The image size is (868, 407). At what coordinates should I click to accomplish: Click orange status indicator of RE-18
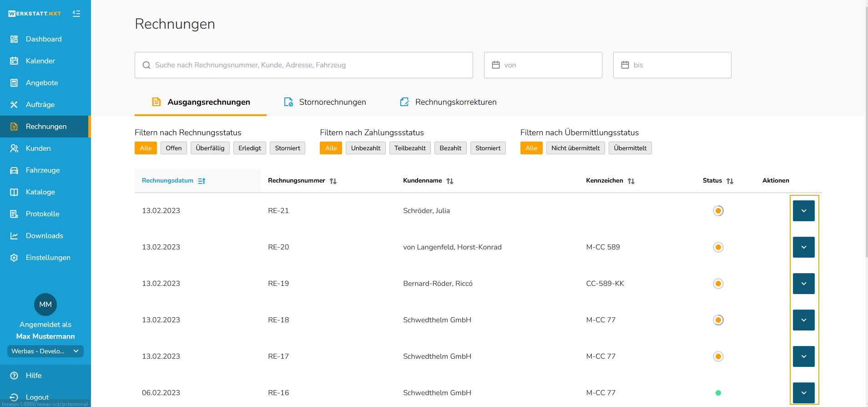(718, 320)
